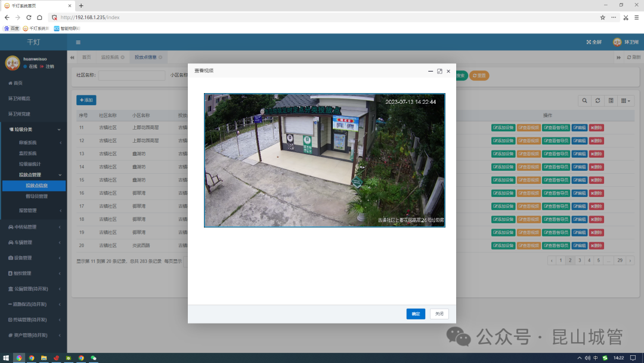Click the 注销 logout link
This screenshot has height=363, width=644.
[49, 66]
